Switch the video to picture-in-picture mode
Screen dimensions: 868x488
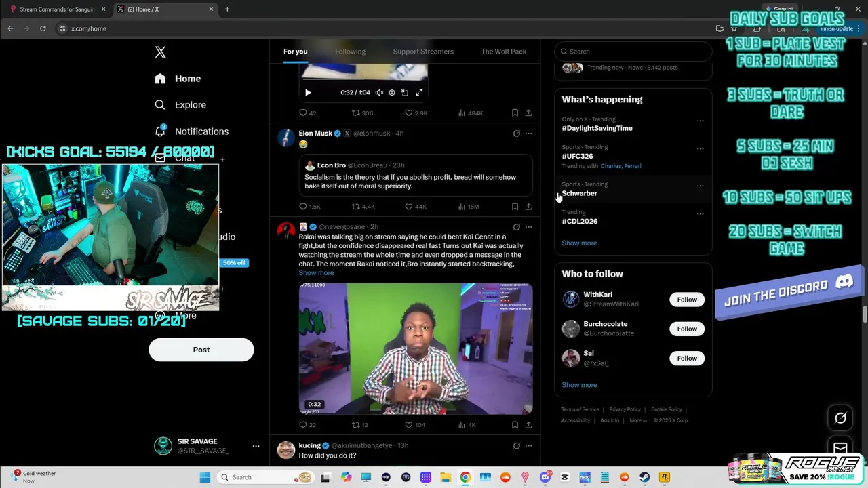405,93
